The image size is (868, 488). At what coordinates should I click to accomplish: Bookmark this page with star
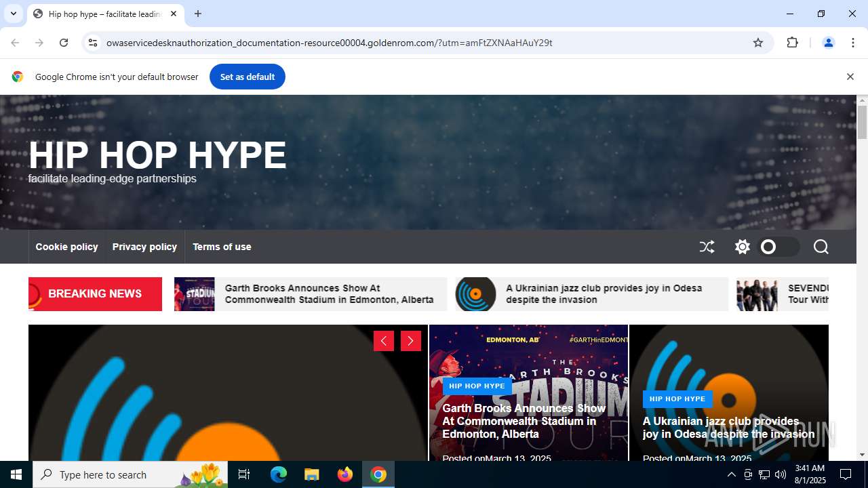[758, 43]
